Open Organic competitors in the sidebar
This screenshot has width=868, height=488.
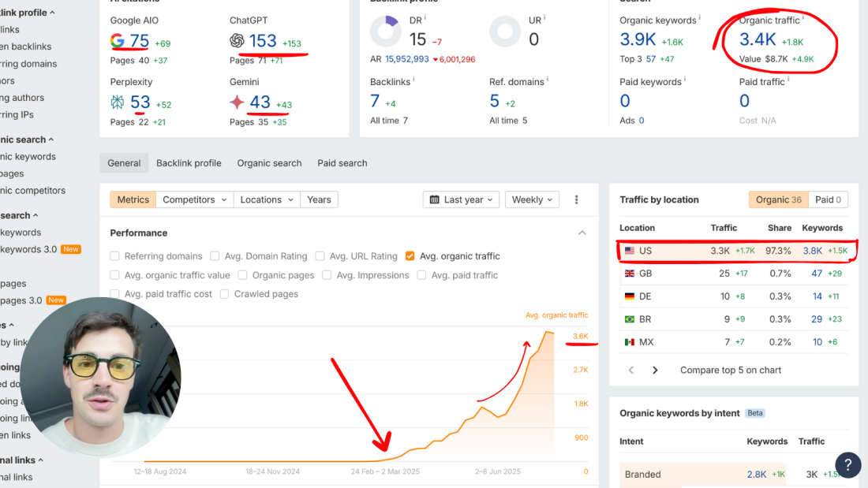(32, 190)
